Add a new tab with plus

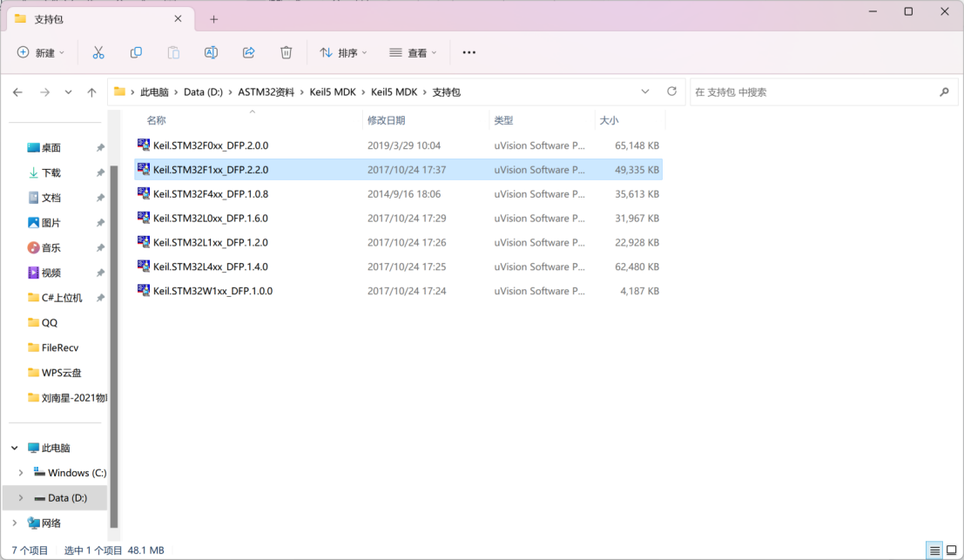click(x=214, y=20)
